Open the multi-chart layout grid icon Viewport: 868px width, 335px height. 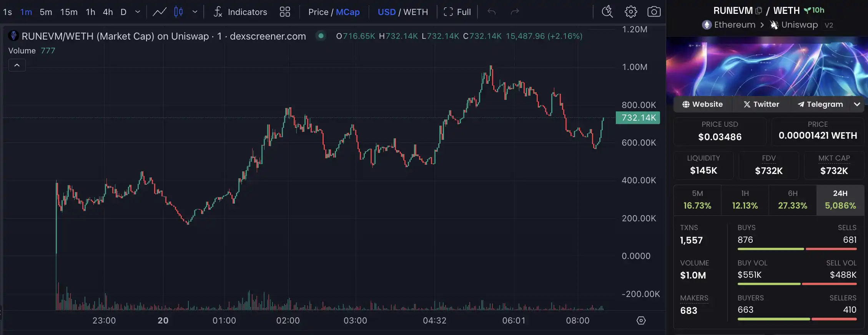[285, 12]
